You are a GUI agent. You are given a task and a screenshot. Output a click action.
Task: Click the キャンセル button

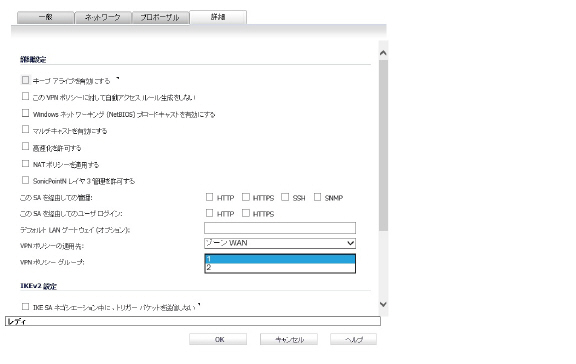[289, 339]
